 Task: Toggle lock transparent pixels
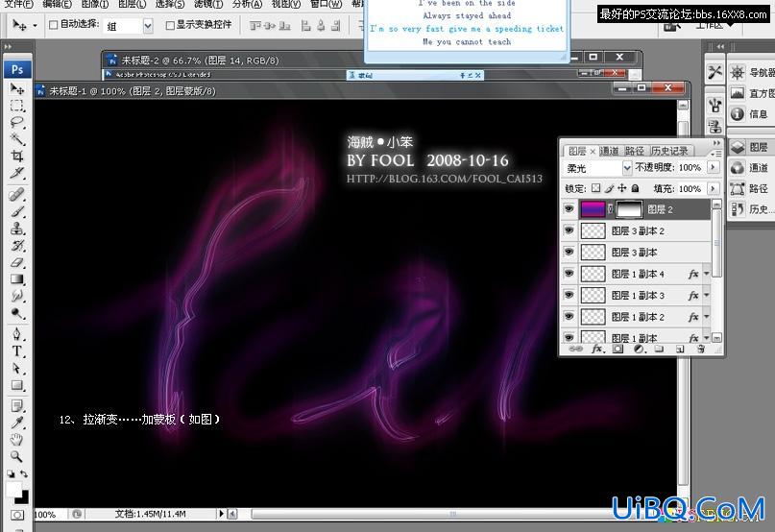[596, 188]
